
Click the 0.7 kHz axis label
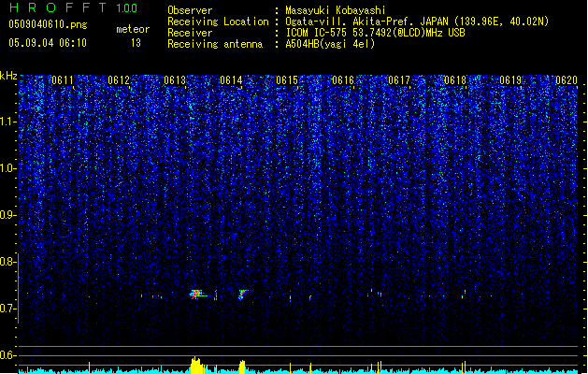tap(8, 309)
